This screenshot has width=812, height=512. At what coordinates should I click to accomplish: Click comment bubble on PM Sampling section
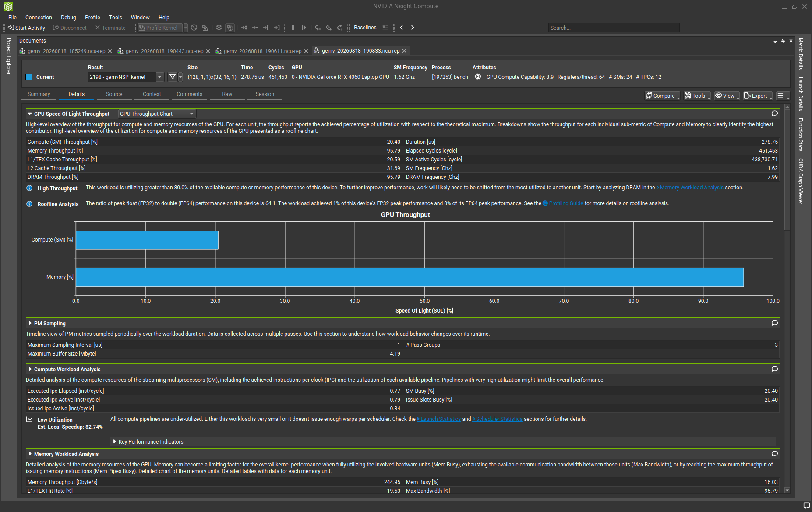[774, 323]
